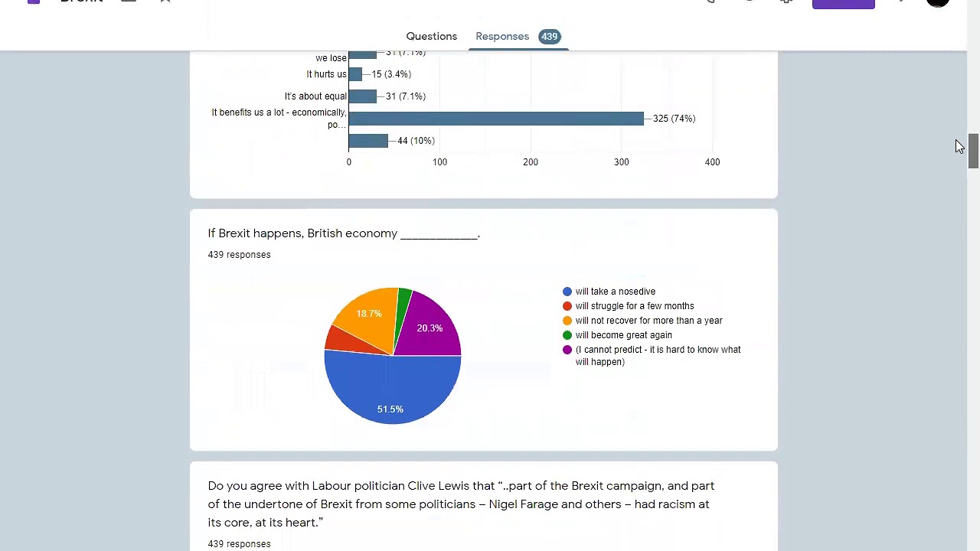Image resolution: width=980 pixels, height=551 pixels.
Task: Click axis value 400 on bar chart
Action: (712, 162)
